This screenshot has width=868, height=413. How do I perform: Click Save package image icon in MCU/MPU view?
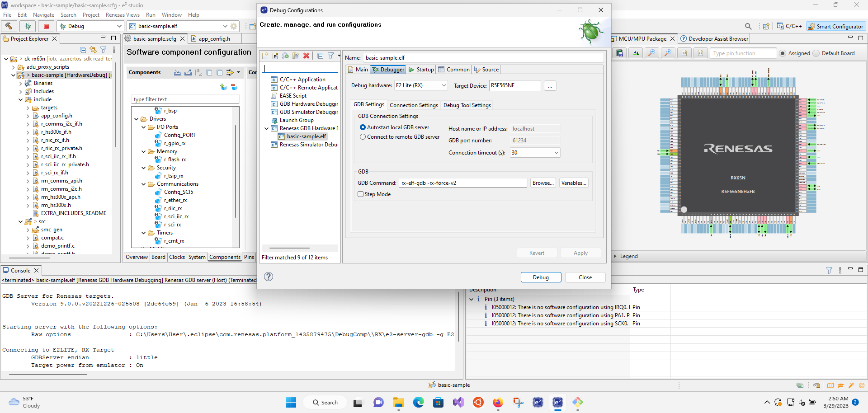[620, 53]
